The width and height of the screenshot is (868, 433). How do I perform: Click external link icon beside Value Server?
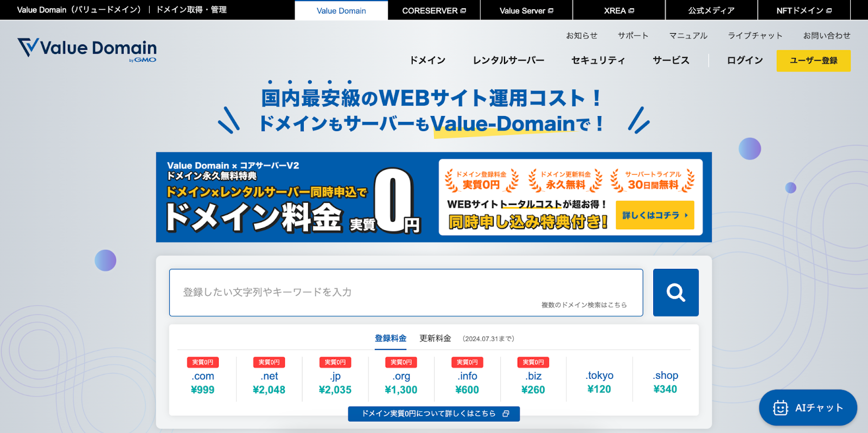551,11
